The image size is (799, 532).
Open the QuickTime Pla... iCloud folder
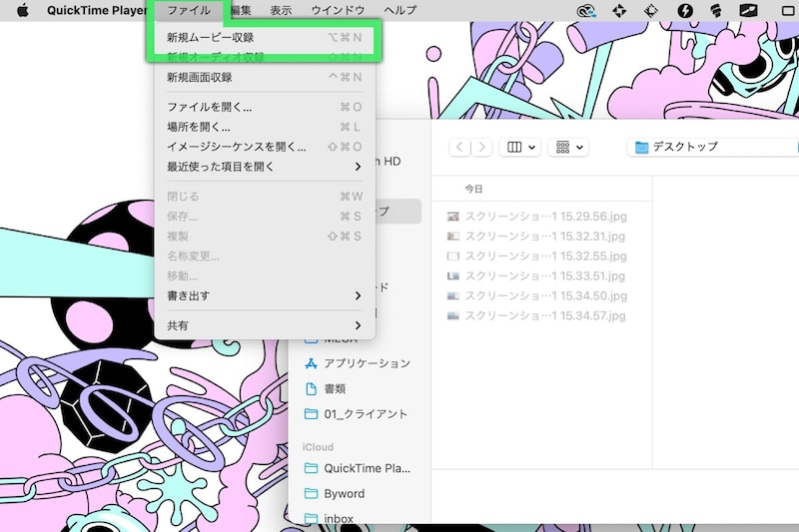[358, 468]
